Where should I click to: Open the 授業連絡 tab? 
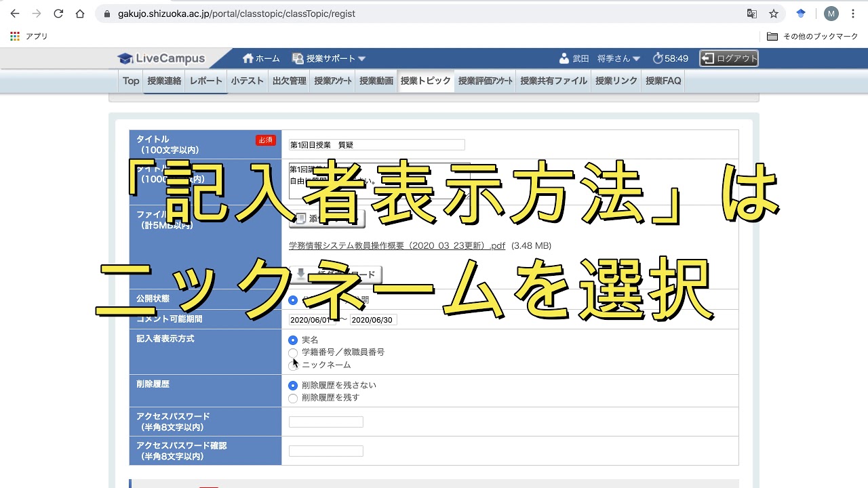click(164, 81)
